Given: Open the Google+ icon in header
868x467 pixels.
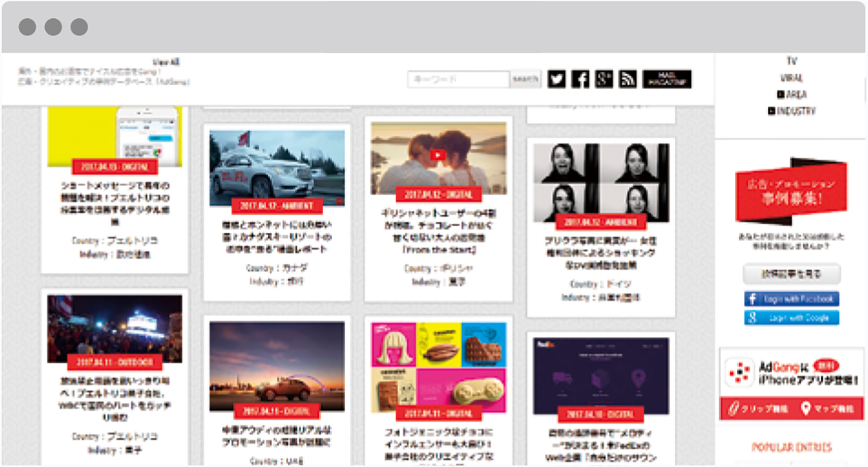Looking at the screenshot, I should tap(604, 79).
